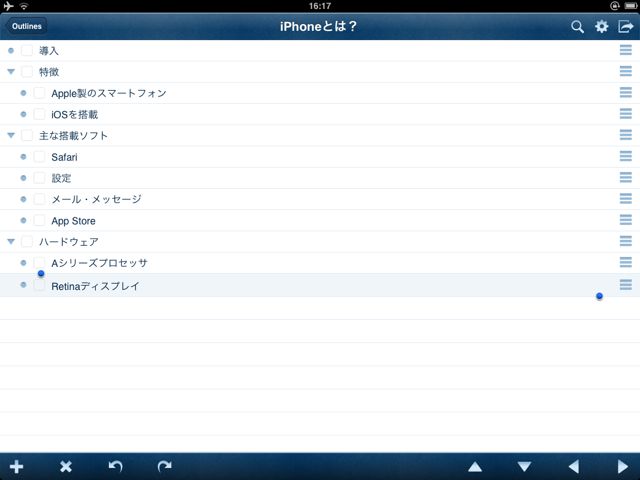Image resolution: width=640 pixels, height=480 pixels.
Task: Tap the battery indicator in status bar
Action: [630, 6]
